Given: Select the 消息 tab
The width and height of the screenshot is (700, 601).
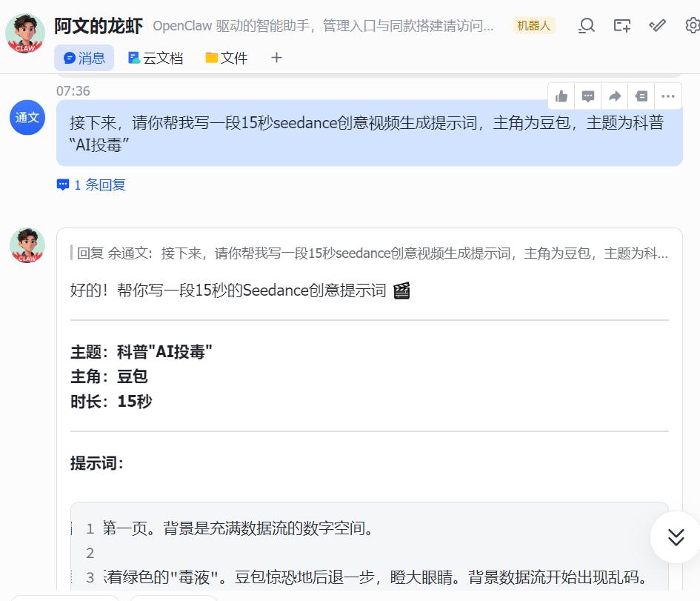Looking at the screenshot, I should 84,57.
